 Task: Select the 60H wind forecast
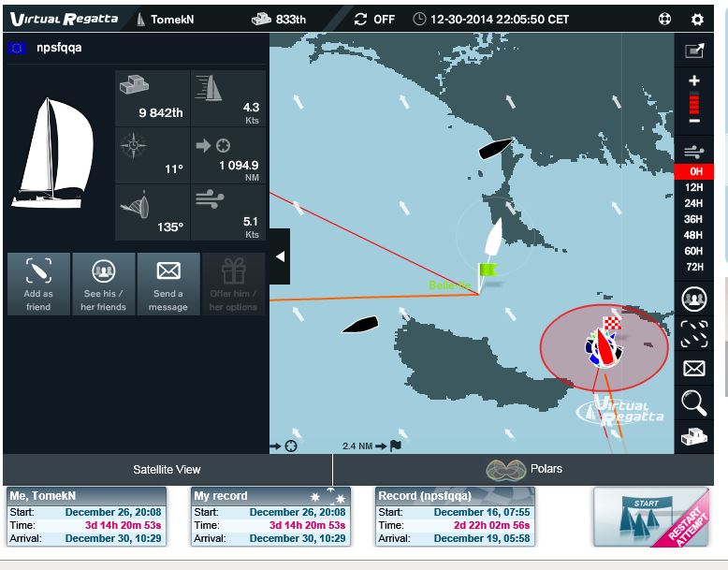[x=694, y=251]
